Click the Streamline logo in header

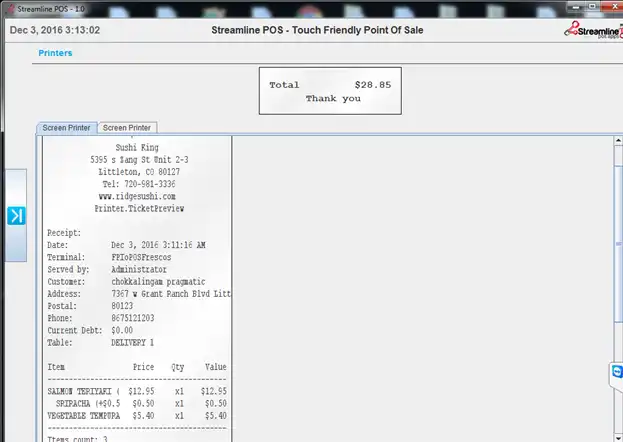click(x=593, y=30)
